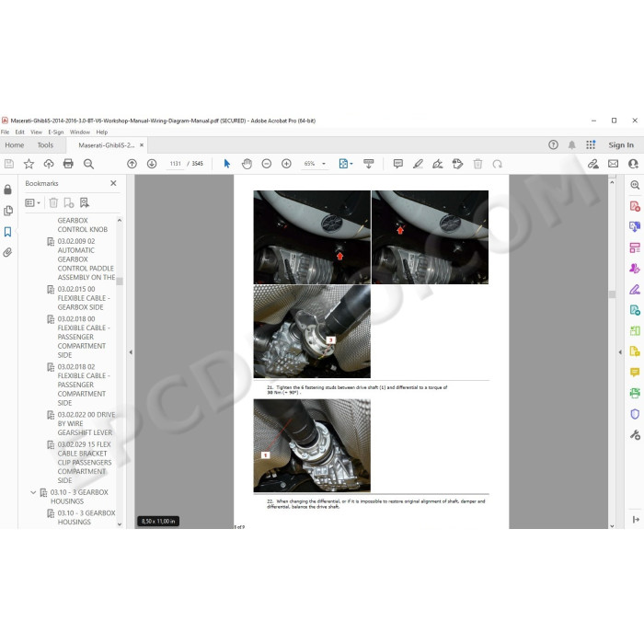Screen dimensions: 644x644
Task: Open the E-Sign menu
Action: (x=56, y=132)
